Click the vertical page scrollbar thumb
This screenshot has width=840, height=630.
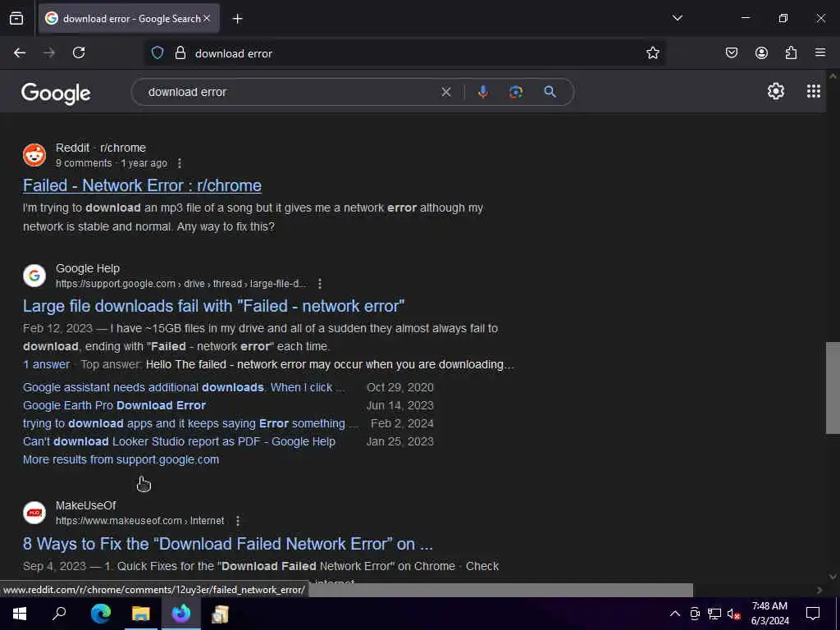click(833, 388)
